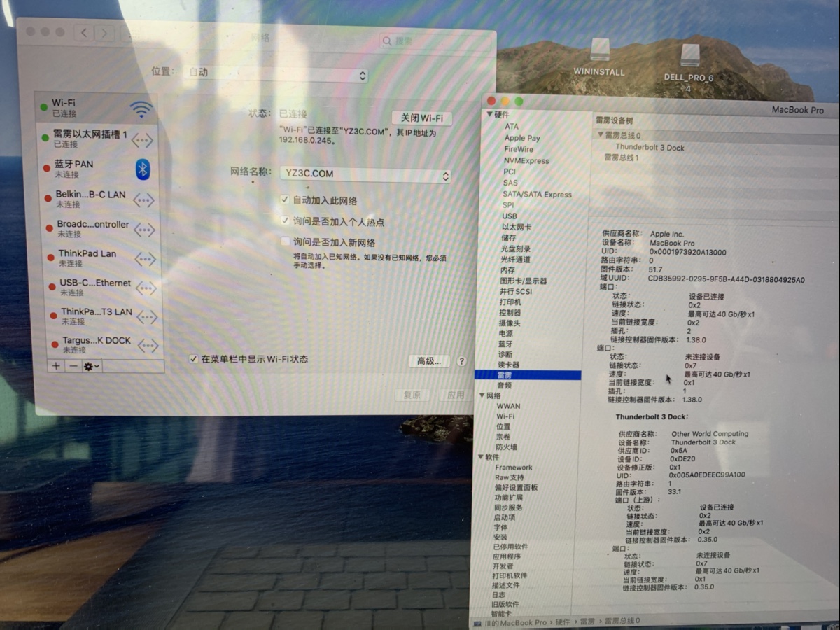Collapse the 雷雳总线 0 device tree node
Image resolution: width=840 pixels, height=630 pixels.
click(600, 135)
